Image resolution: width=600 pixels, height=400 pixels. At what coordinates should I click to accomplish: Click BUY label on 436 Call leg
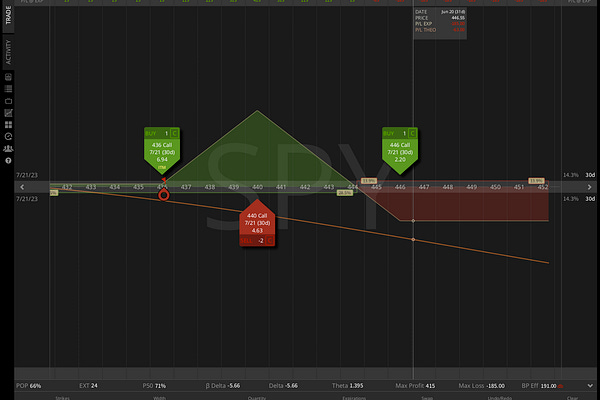coord(151,133)
